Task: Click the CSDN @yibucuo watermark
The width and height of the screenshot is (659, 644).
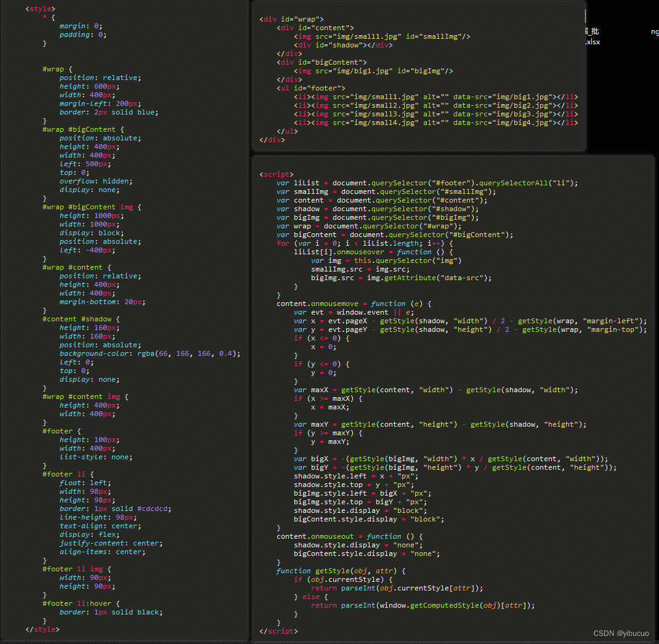Action: point(621,634)
